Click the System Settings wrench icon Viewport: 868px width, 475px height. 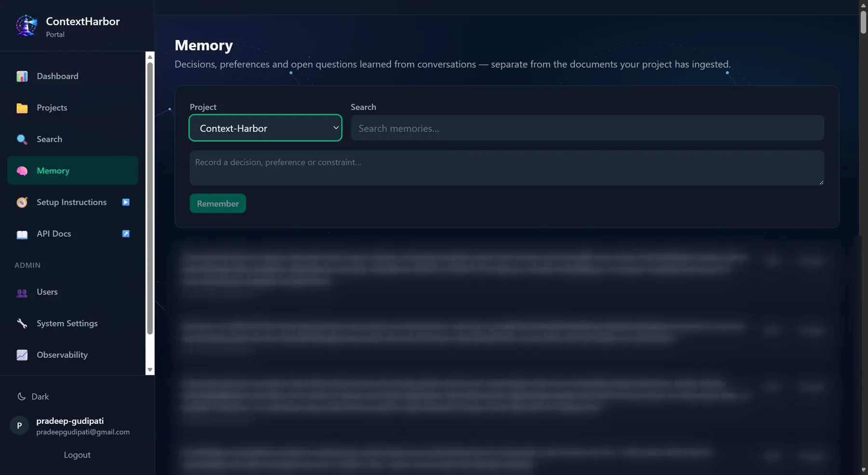tap(22, 324)
